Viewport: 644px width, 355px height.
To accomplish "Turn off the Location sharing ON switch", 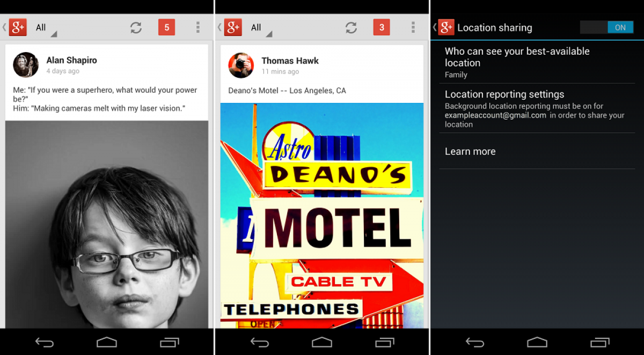I will (x=606, y=27).
